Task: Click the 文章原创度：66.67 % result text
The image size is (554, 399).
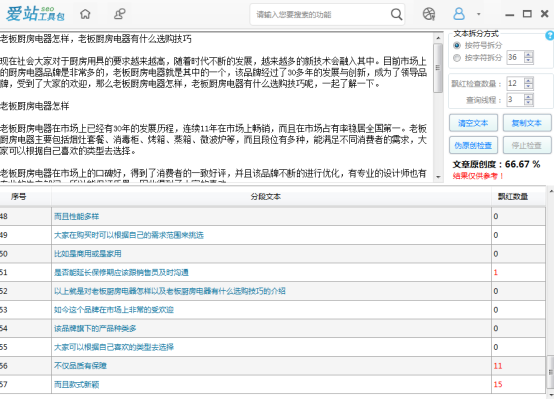Action: (496, 164)
